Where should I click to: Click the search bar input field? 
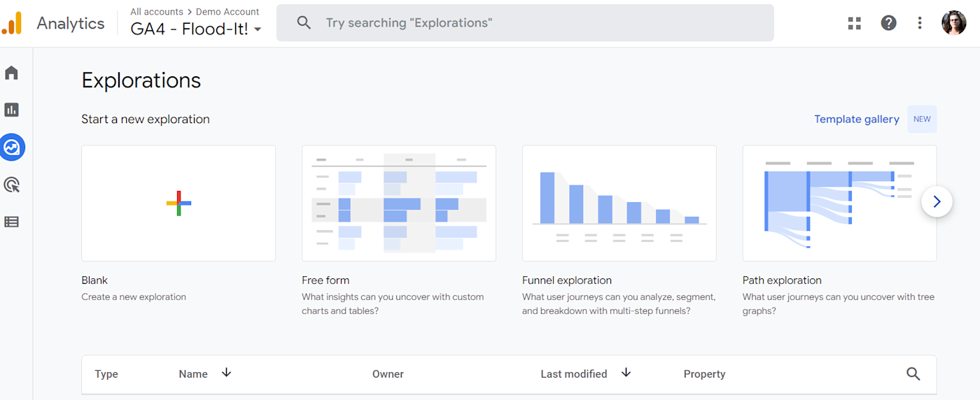tap(525, 23)
